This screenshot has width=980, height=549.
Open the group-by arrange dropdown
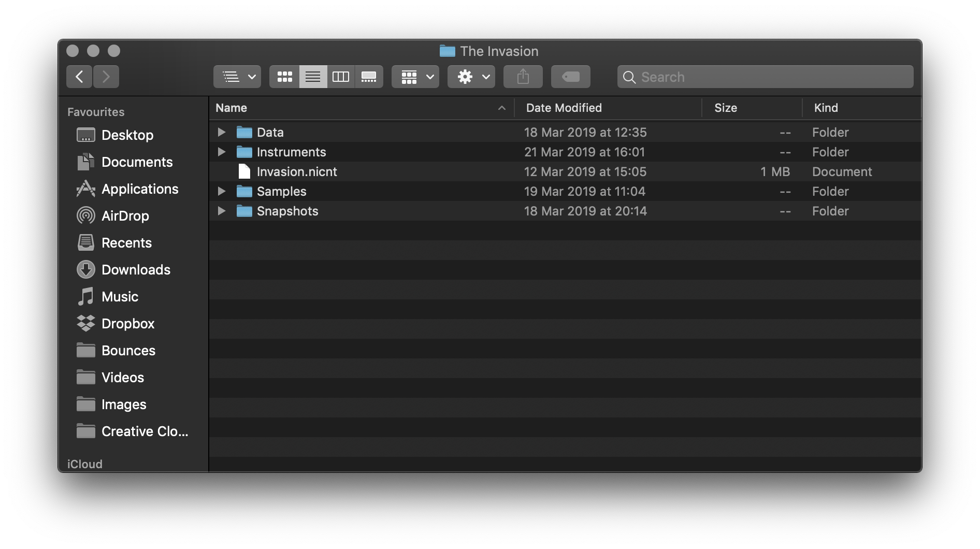[x=415, y=77]
